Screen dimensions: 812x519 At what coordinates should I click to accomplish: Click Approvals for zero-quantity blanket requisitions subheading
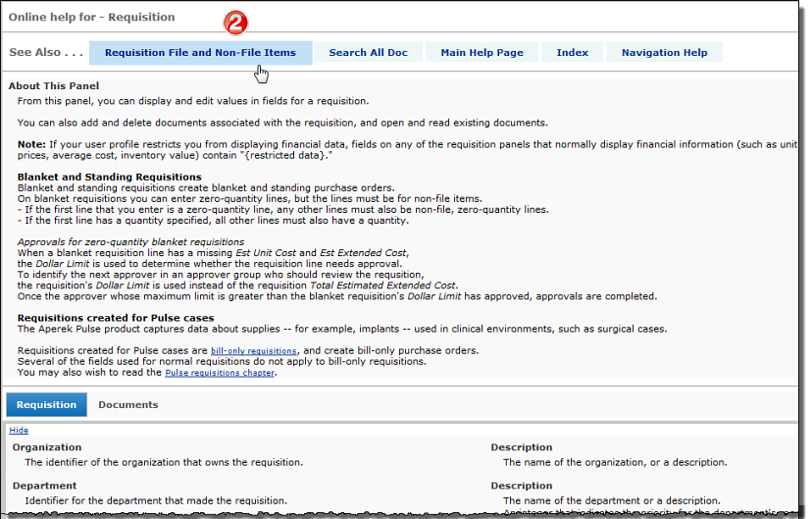pyautogui.click(x=130, y=241)
